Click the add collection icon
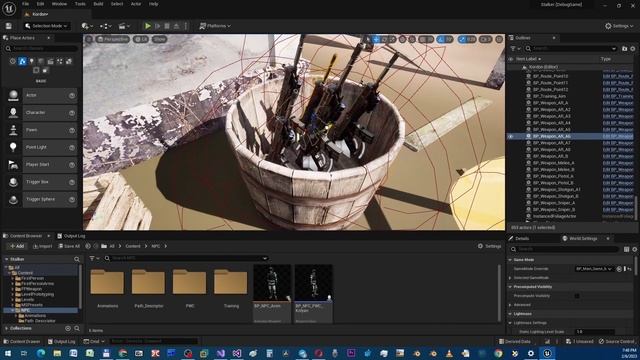The width and height of the screenshot is (640, 360). (68, 328)
